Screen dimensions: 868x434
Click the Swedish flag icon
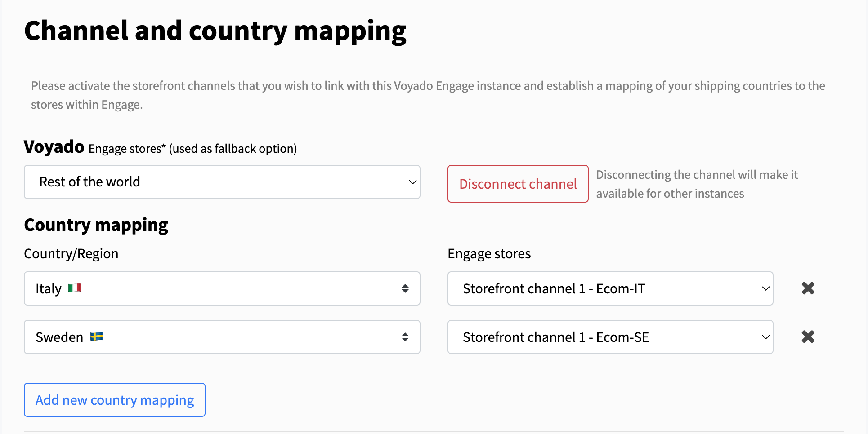pos(97,337)
